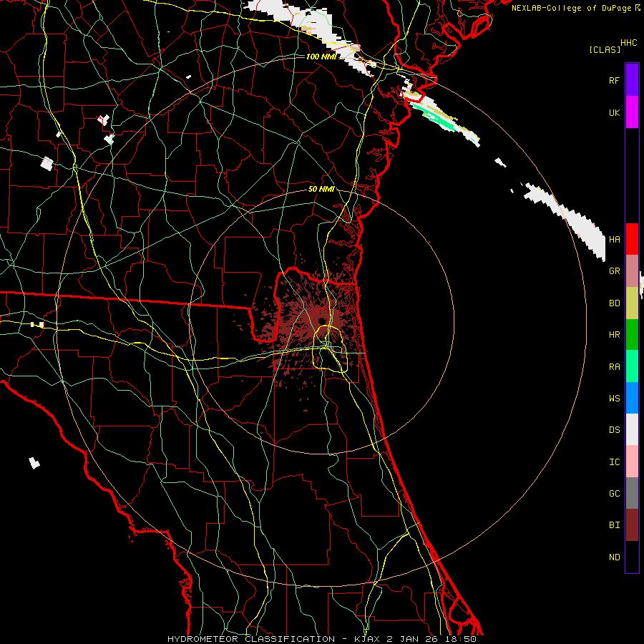Click the 'NEXLAB-College of DuPage' header text
644x644 pixels.
571,8
